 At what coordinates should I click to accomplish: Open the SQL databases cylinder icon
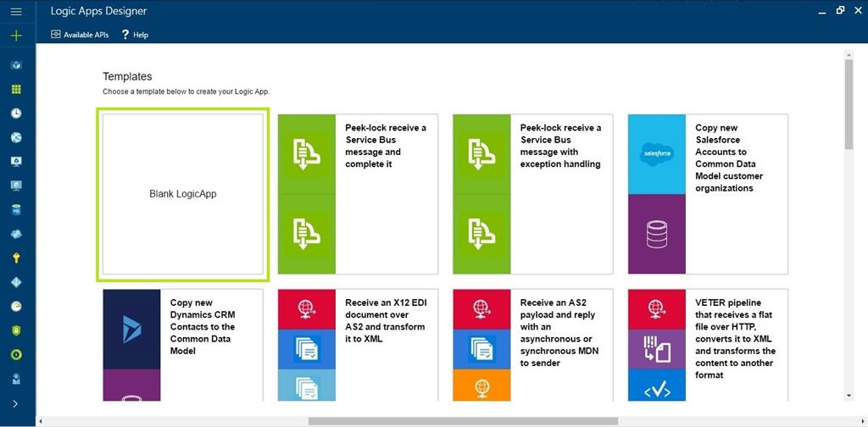[16, 209]
